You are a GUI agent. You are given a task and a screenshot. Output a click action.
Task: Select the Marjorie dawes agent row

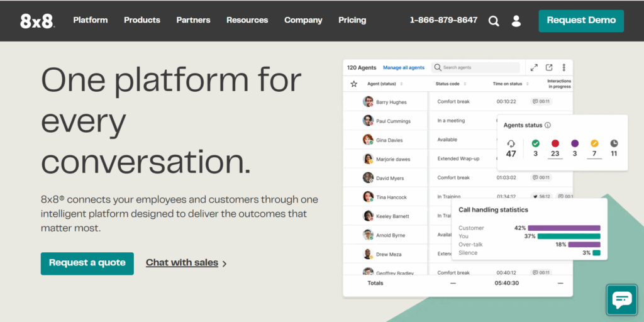(x=458, y=159)
